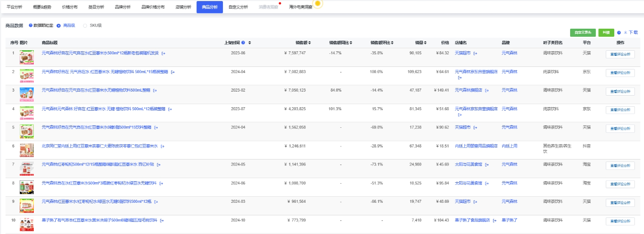The width and height of the screenshot is (644, 234).
Task: Click 查看评论分析 for row 8
Action: [620, 184]
